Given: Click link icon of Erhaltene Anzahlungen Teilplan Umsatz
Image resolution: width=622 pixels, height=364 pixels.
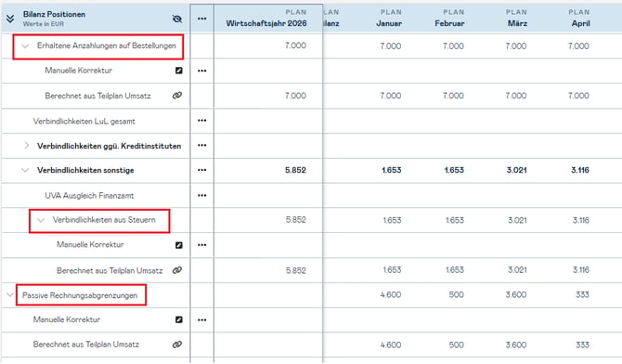Looking at the screenshot, I should (177, 96).
